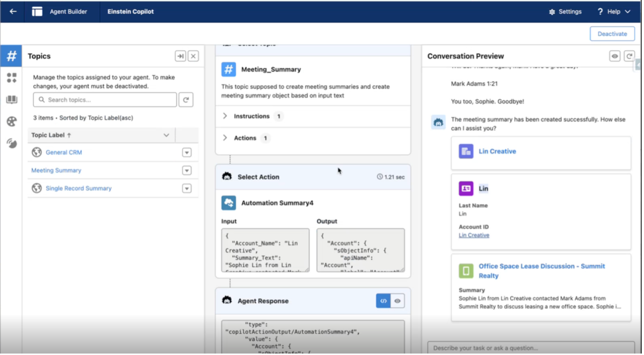Screen dimensions: 644x355
Task: Click the Automation Summary4 action icon
Action: pos(229,203)
